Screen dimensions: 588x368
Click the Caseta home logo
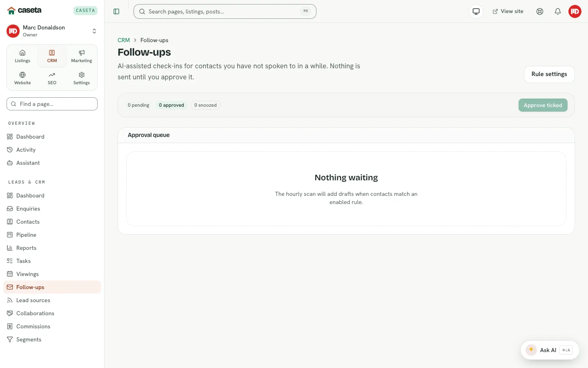point(24,10)
